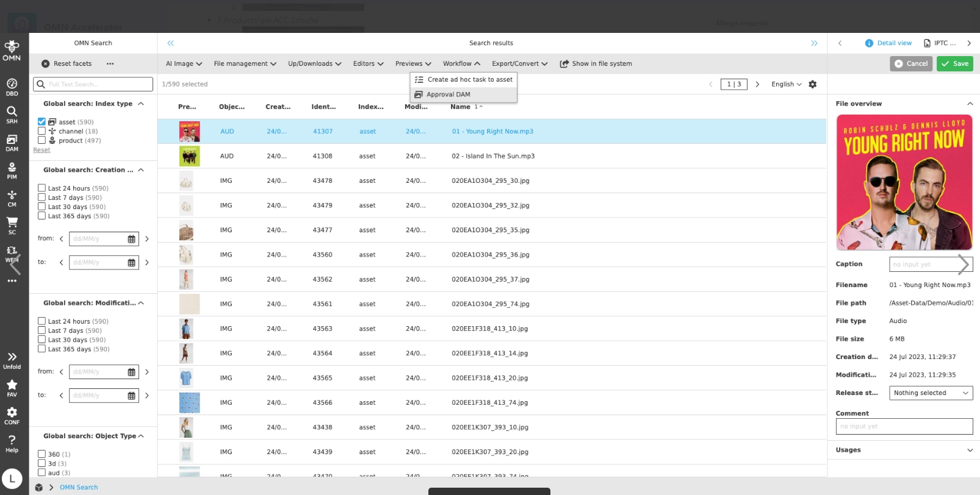Open the Export/Convert menu
Screen dimensions: 980x495
pyautogui.click(x=519, y=63)
